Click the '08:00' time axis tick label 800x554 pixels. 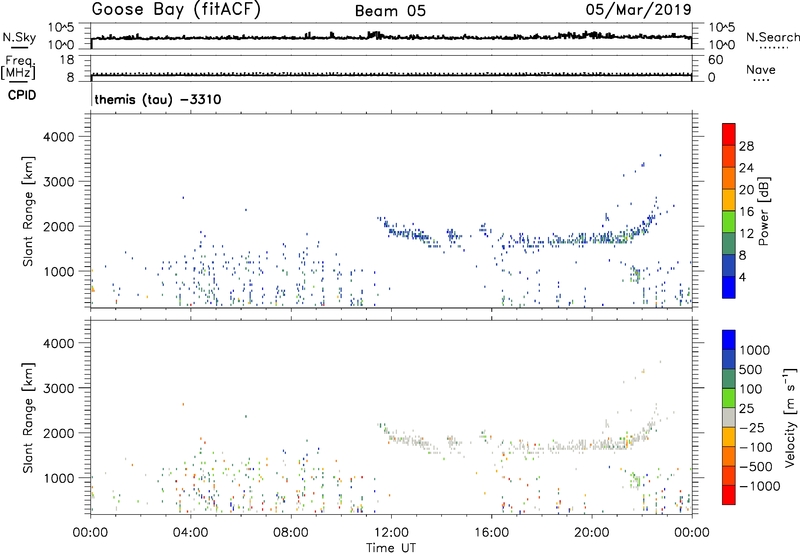(291, 533)
